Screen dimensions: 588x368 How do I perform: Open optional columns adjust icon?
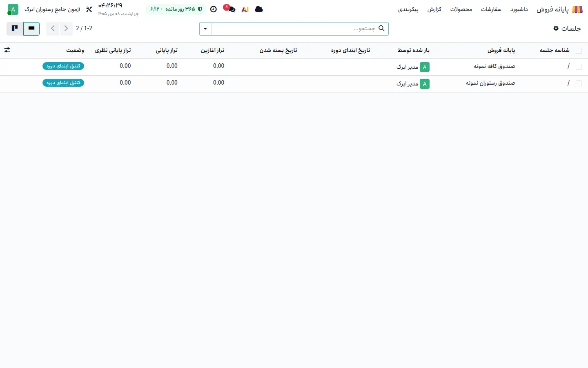coord(7,50)
